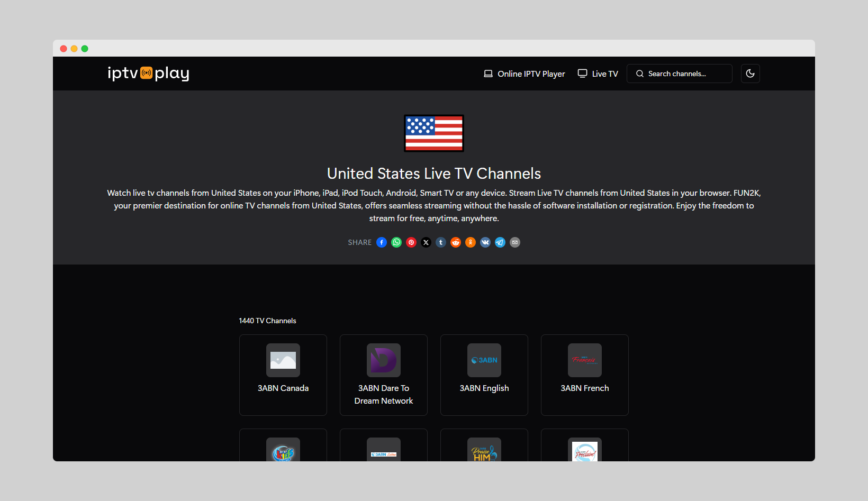Navigate to the Live TV section

[597, 74]
